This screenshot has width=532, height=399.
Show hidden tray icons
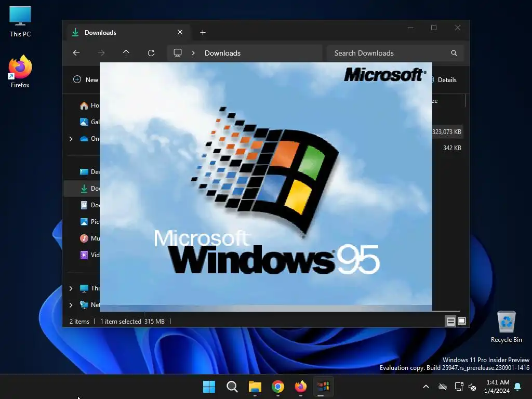[x=426, y=387]
